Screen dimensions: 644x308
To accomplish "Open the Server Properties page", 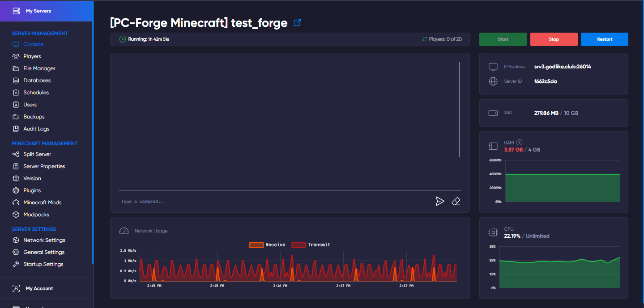I will coord(44,166).
